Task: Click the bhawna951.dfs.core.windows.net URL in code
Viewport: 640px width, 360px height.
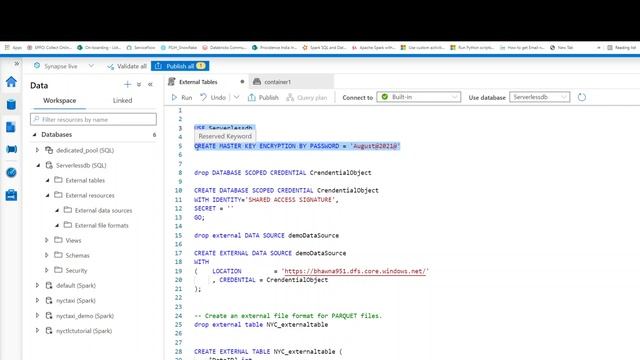Action: click(x=355, y=271)
